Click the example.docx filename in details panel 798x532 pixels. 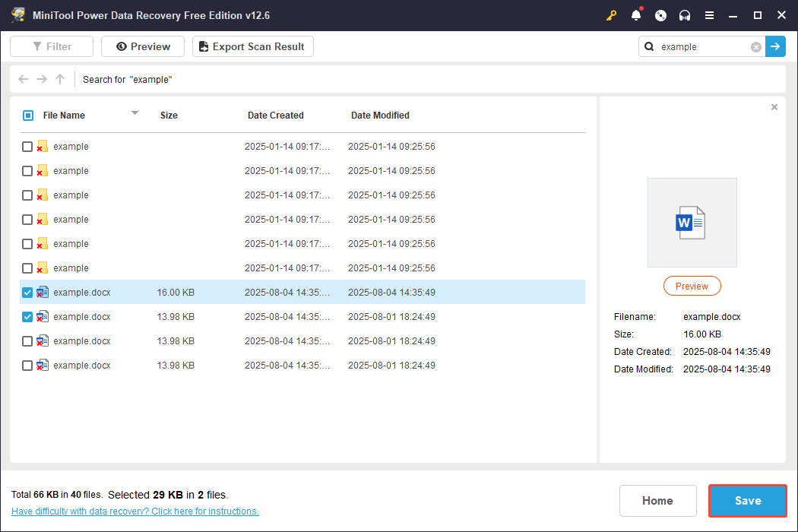pos(711,317)
